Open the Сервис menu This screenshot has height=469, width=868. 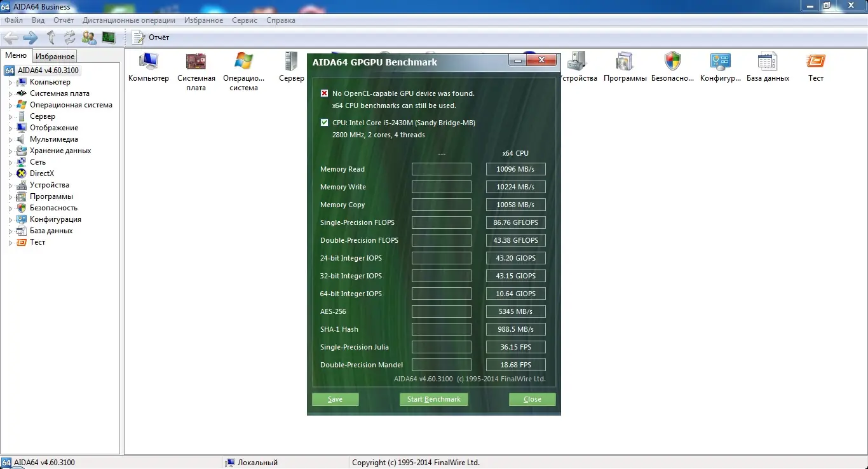(245, 20)
